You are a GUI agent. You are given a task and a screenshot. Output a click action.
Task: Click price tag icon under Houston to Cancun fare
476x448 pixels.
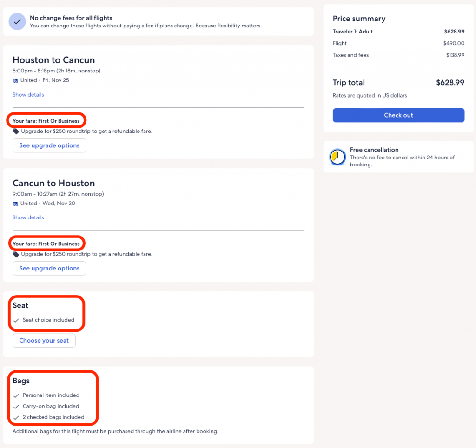click(16, 132)
